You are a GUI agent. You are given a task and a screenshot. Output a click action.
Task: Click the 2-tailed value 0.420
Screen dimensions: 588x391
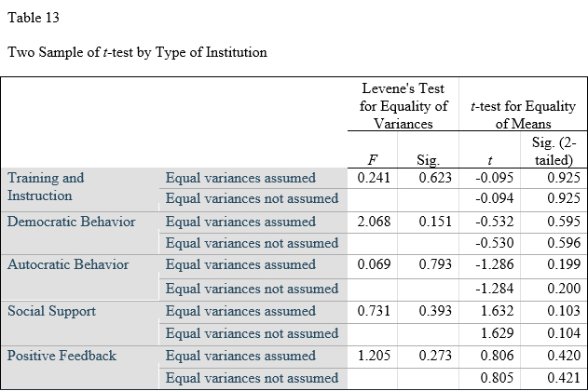[564, 356]
